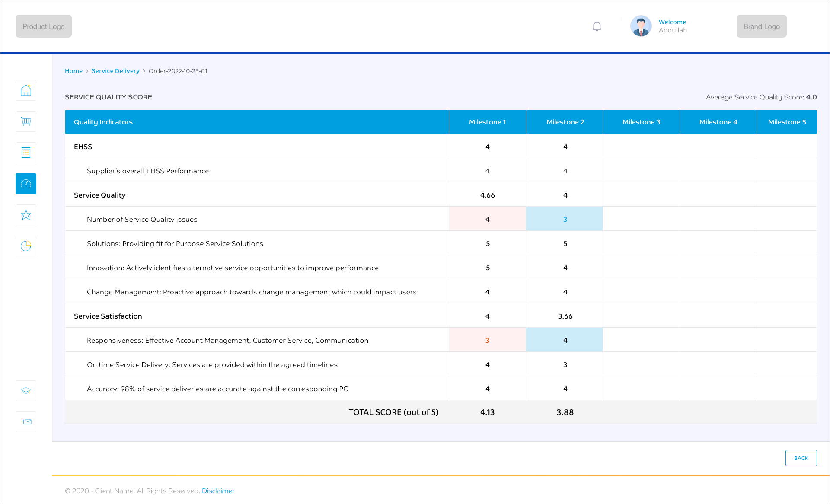The height and width of the screenshot is (504, 830).
Task: Open the Disclaimer link in footer
Action: (x=218, y=491)
